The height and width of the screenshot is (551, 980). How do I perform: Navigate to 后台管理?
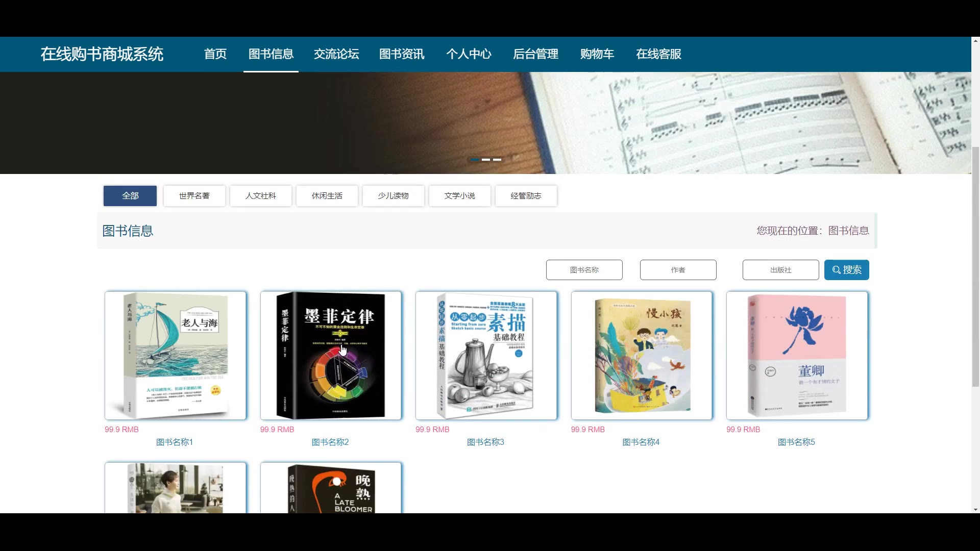535,54
